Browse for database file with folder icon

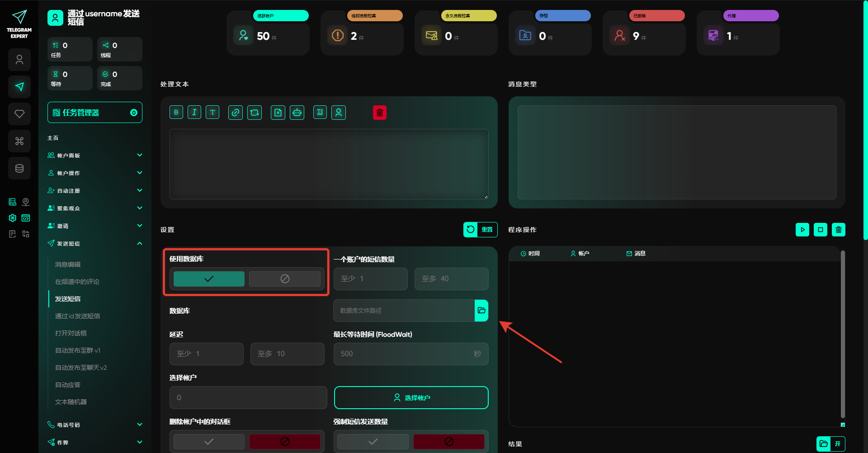[x=481, y=311]
